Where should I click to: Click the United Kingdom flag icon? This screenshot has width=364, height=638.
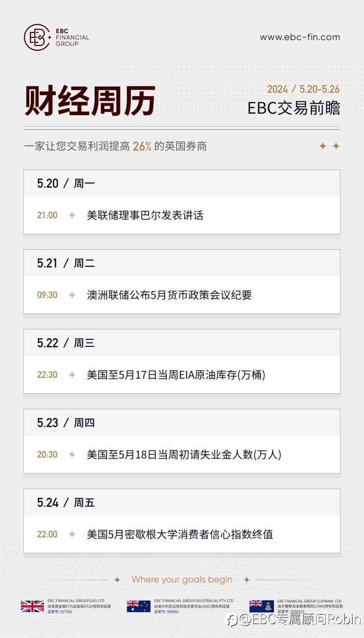pos(32,606)
